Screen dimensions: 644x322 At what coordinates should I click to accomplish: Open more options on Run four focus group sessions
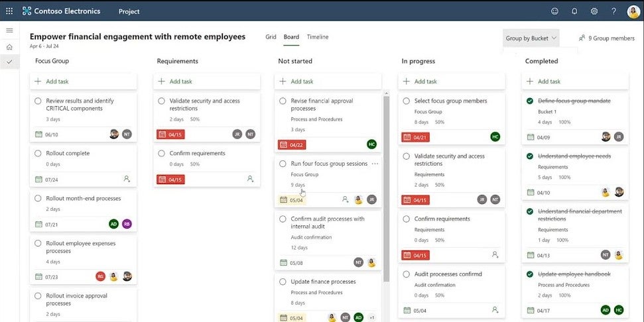point(375,164)
